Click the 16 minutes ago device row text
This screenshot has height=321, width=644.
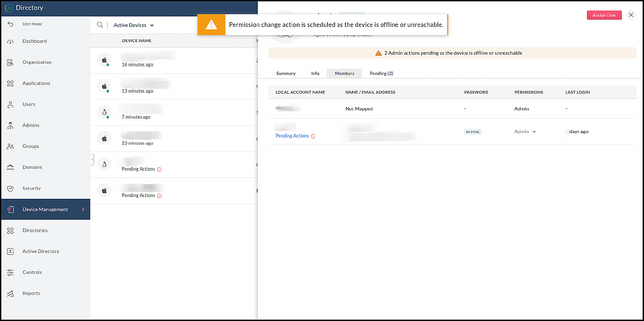coord(137,65)
